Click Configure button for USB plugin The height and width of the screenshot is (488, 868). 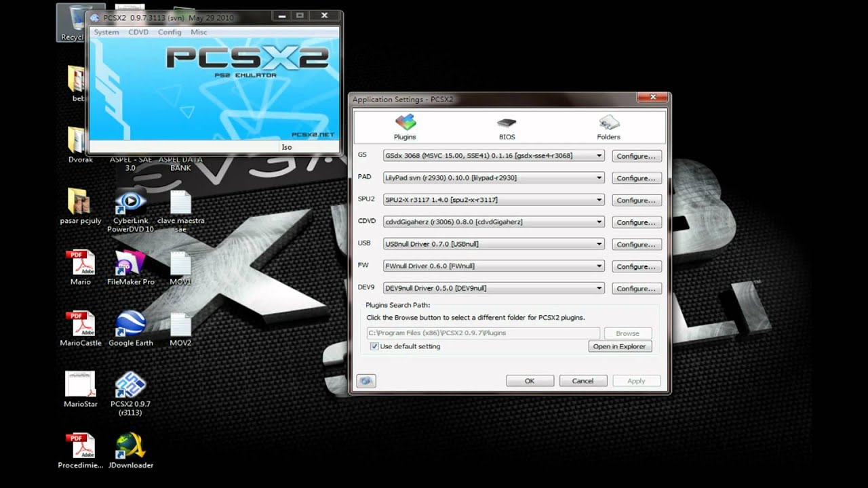[x=636, y=244]
